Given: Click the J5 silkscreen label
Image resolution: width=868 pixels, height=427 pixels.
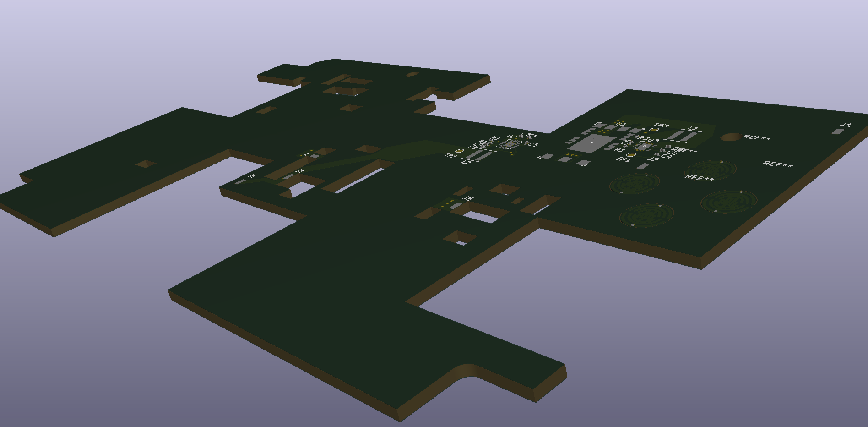Looking at the screenshot, I should pos(467,198).
